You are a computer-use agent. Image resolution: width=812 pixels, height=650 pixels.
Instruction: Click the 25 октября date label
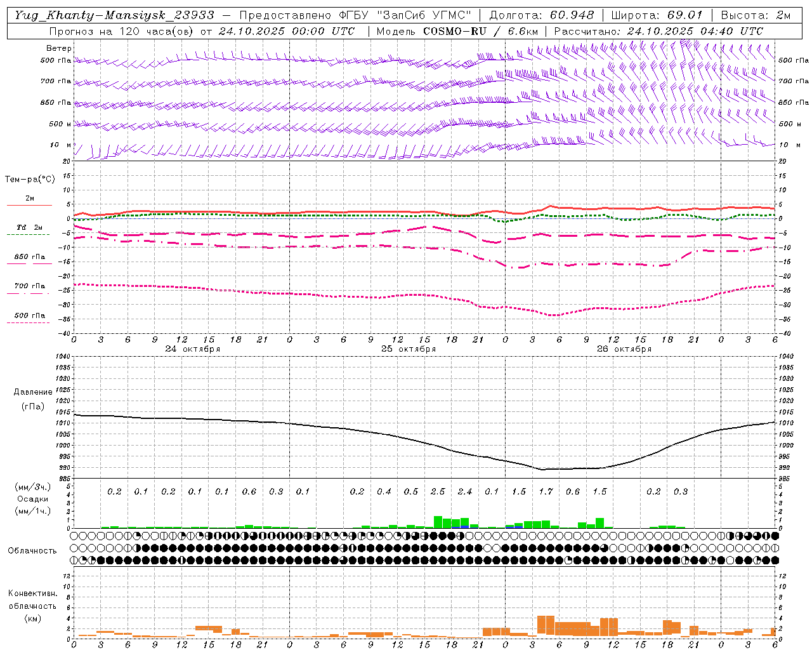point(408,349)
